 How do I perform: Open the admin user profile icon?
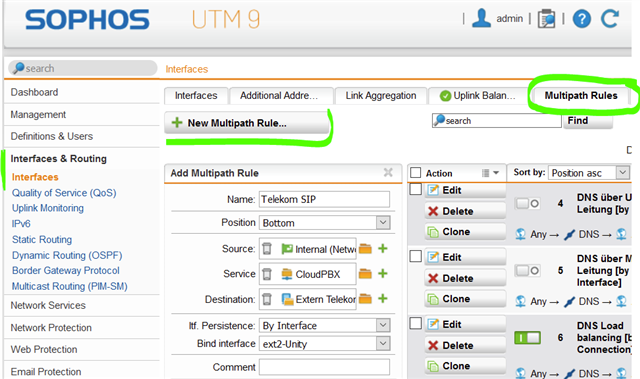(481, 18)
